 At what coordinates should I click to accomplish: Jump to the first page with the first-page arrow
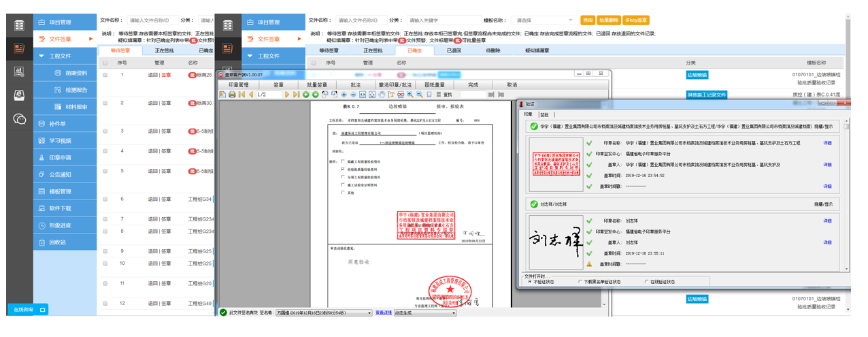point(241,95)
